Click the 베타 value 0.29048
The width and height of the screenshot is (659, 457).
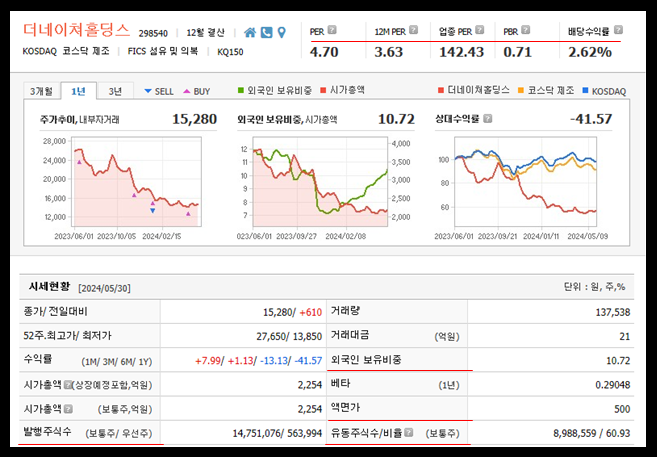tap(613, 385)
